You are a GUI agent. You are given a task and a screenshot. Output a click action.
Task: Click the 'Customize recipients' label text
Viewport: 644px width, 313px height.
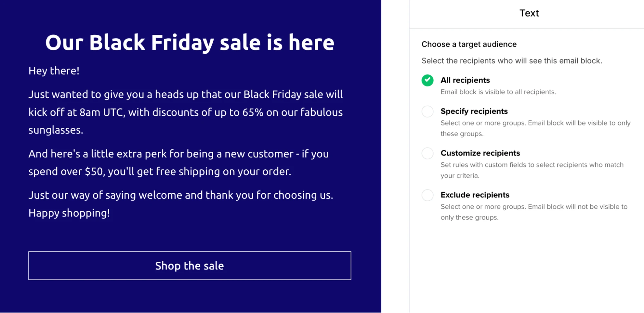pos(480,153)
